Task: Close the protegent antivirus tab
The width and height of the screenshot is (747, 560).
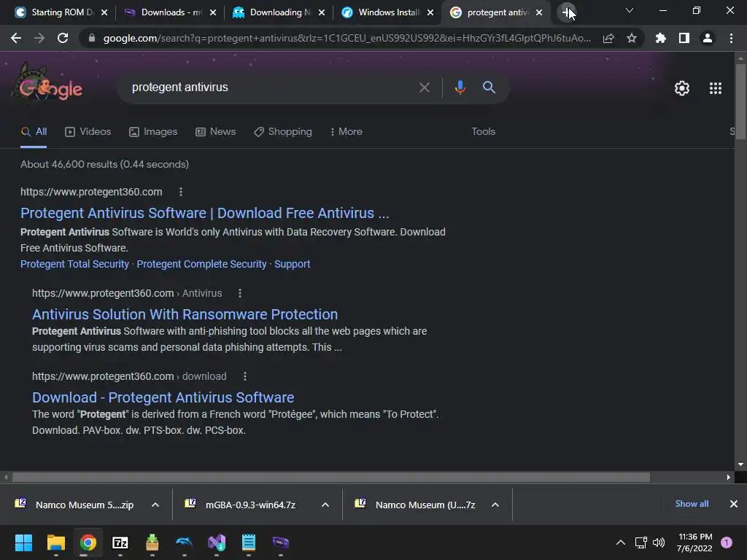Action: pyautogui.click(x=539, y=12)
